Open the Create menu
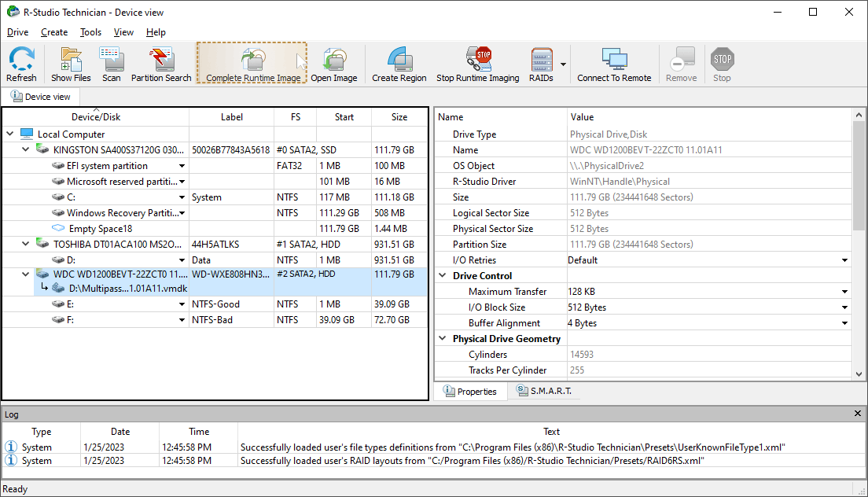868x497 pixels. (54, 32)
